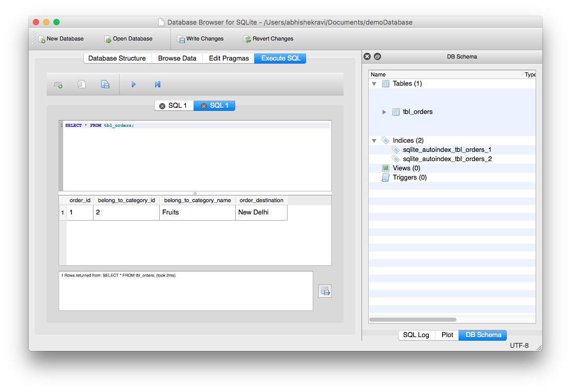Expand the tbl_orders table node
571x392 pixels.
click(384, 112)
